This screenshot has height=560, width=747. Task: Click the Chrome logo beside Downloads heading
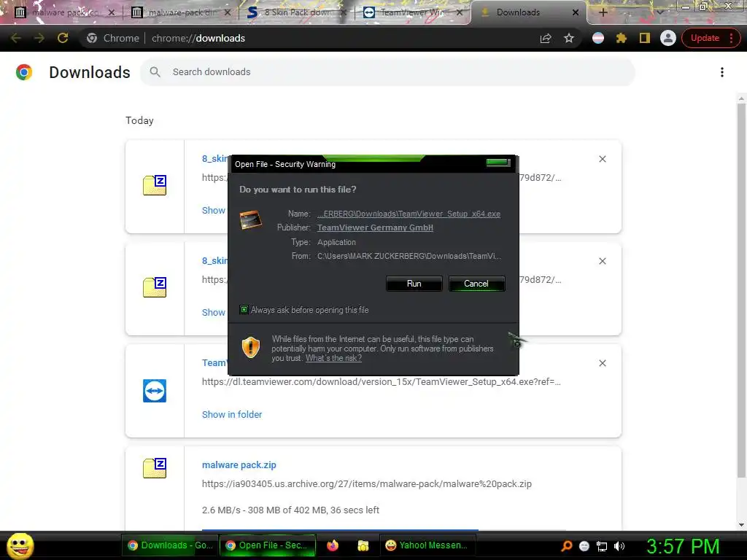pyautogui.click(x=24, y=72)
